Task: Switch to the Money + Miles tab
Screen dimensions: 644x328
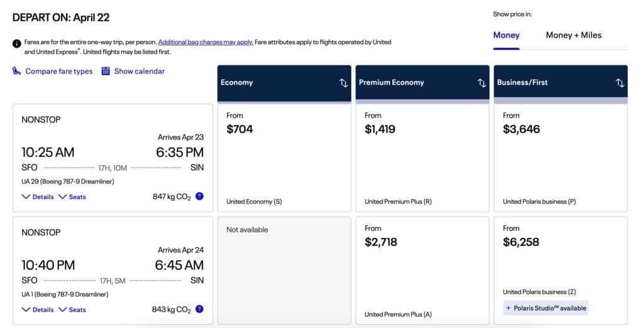Action: (573, 35)
